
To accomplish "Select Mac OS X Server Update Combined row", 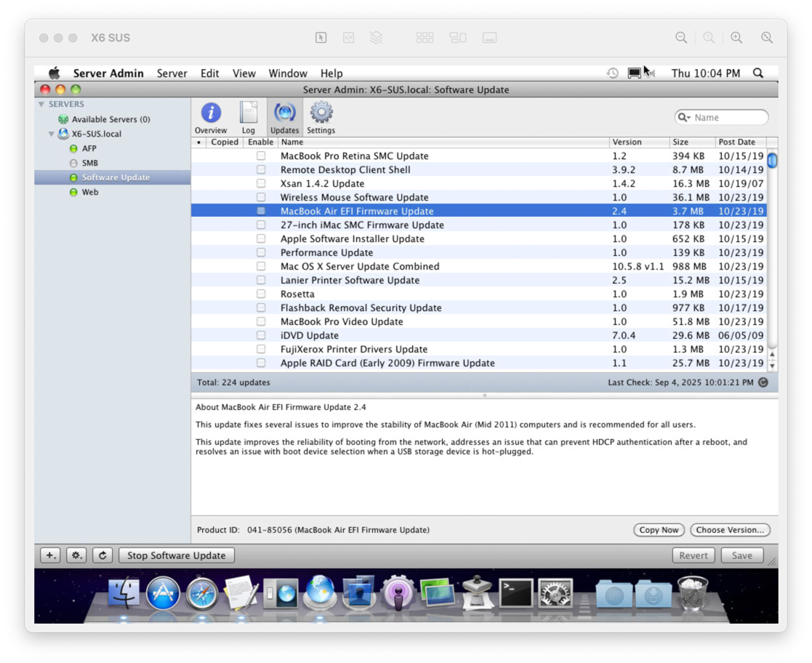I will point(479,266).
